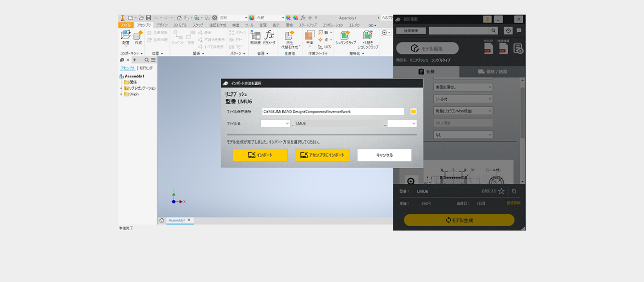Click the アセンブリにインポート button

tap(323, 155)
